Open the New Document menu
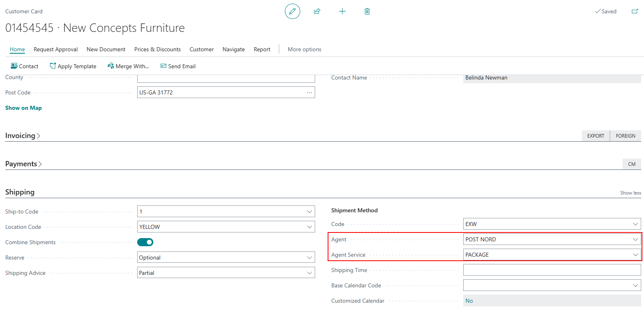The height and width of the screenshot is (314, 644). click(x=106, y=49)
